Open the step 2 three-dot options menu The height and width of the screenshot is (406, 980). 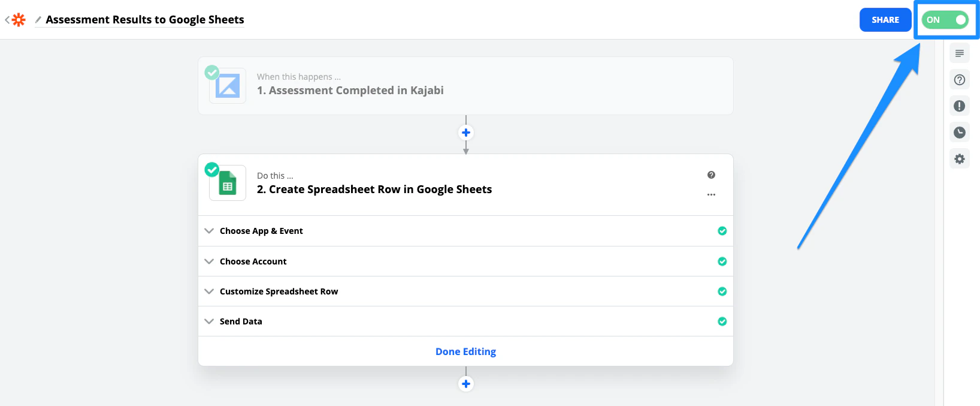click(711, 195)
